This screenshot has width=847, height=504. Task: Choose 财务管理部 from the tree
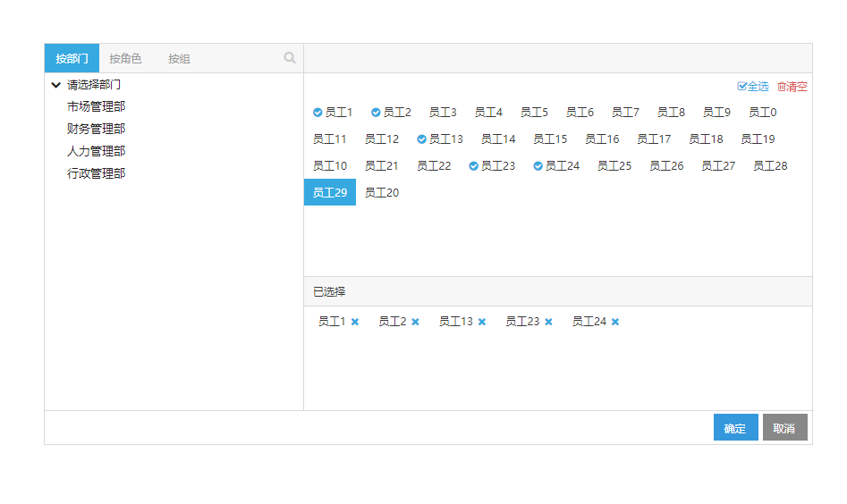[x=96, y=129]
